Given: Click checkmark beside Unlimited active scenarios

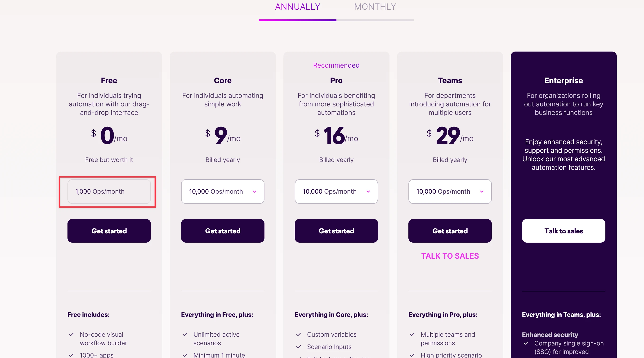Looking at the screenshot, I should (185, 334).
